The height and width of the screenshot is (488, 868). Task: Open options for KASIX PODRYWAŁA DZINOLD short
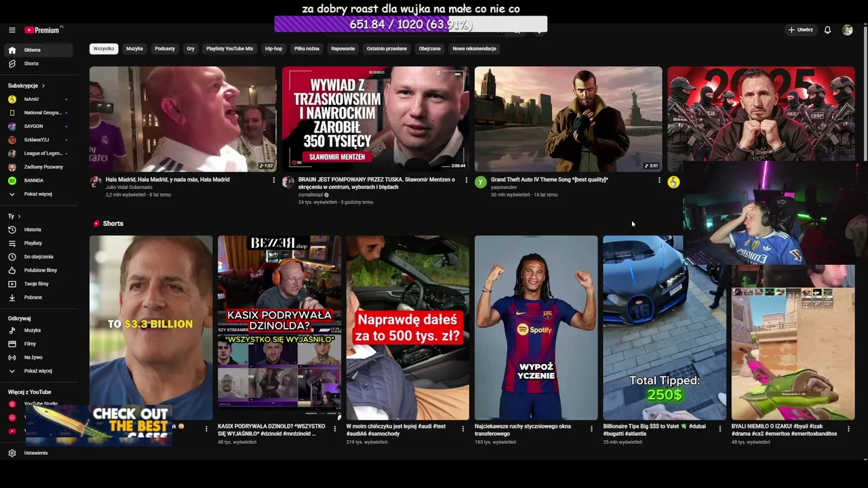pyautogui.click(x=334, y=429)
